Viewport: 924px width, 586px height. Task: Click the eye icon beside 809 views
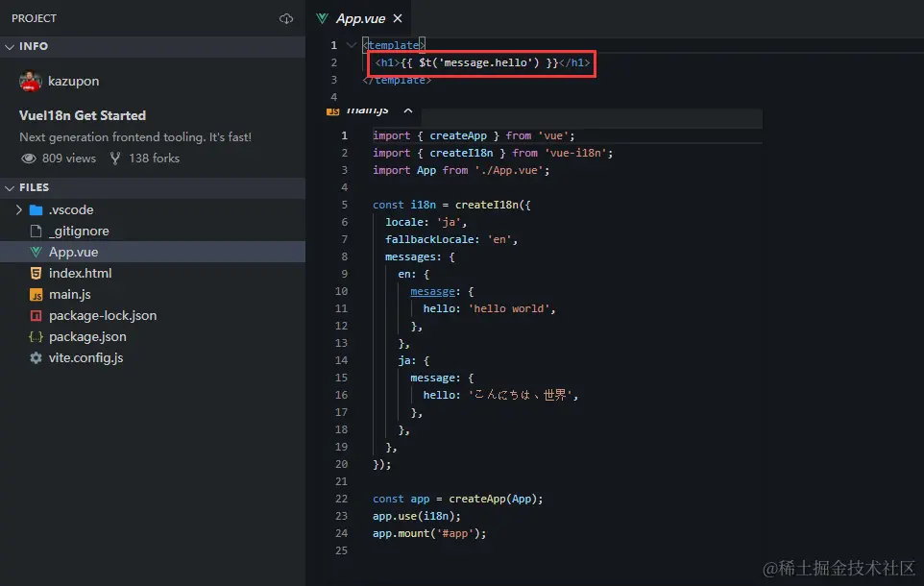(30, 158)
